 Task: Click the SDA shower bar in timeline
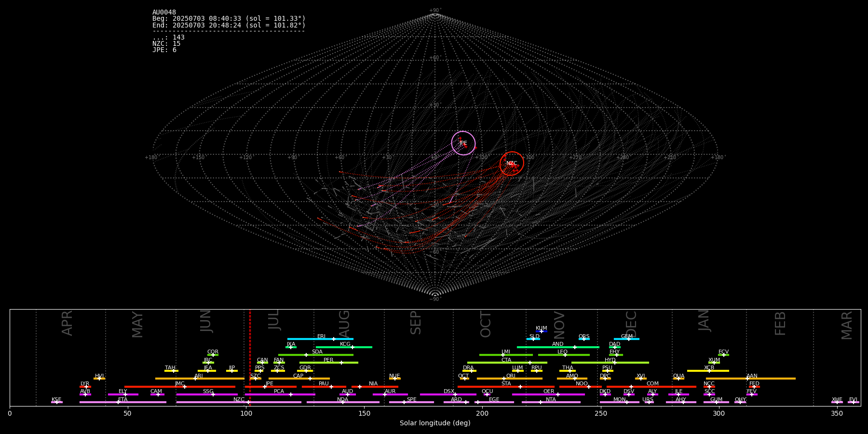(316, 355)
